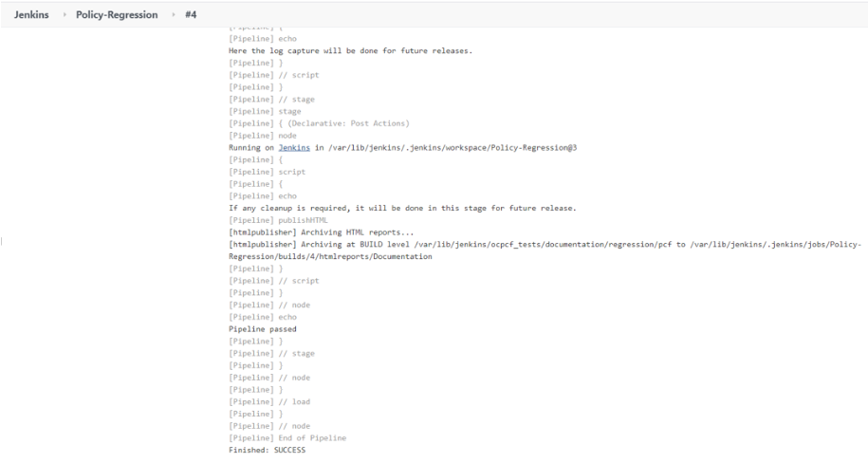Viewport: 868px width, 463px height.
Task: Click 'Here the log capture will be done' line
Action: pyautogui.click(x=350, y=51)
